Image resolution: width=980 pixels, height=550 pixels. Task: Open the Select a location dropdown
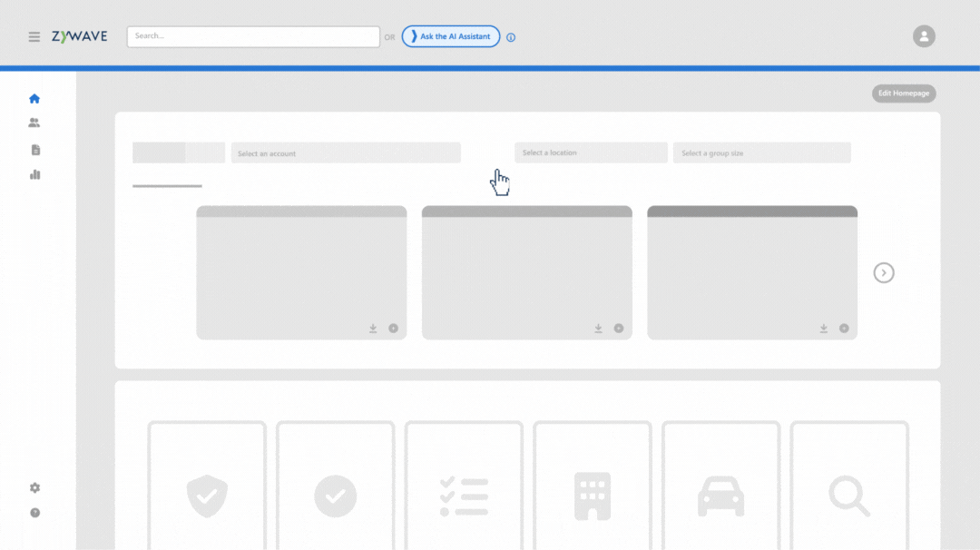[591, 152]
